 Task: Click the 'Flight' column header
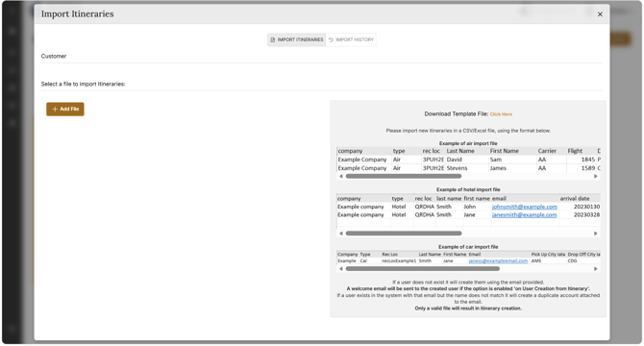click(575, 151)
